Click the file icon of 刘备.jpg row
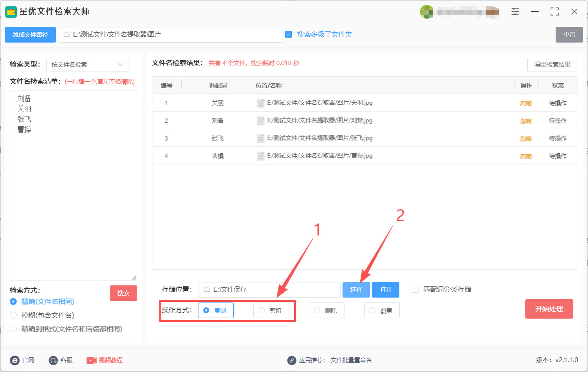Viewport: 588px width, 372px height. (x=261, y=121)
